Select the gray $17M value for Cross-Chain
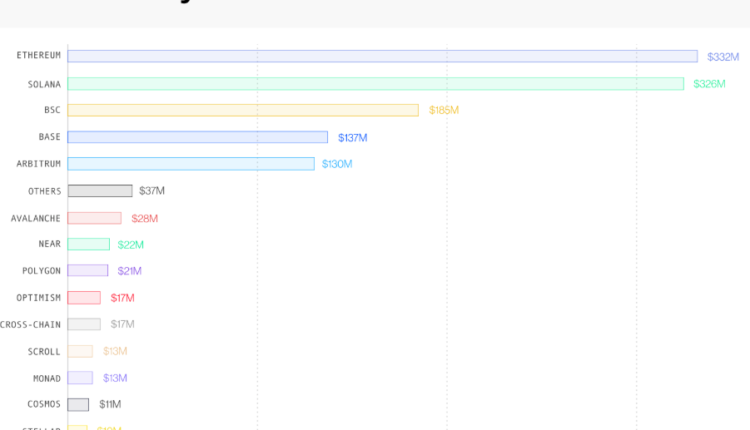This screenshot has width=750, height=430. click(122, 324)
